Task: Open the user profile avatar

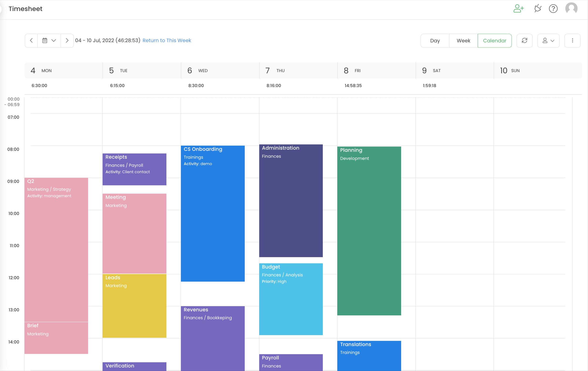Action: point(571,9)
